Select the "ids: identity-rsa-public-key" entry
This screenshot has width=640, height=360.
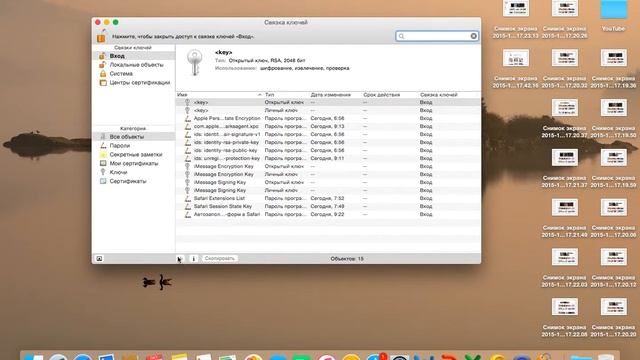point(328,150)
